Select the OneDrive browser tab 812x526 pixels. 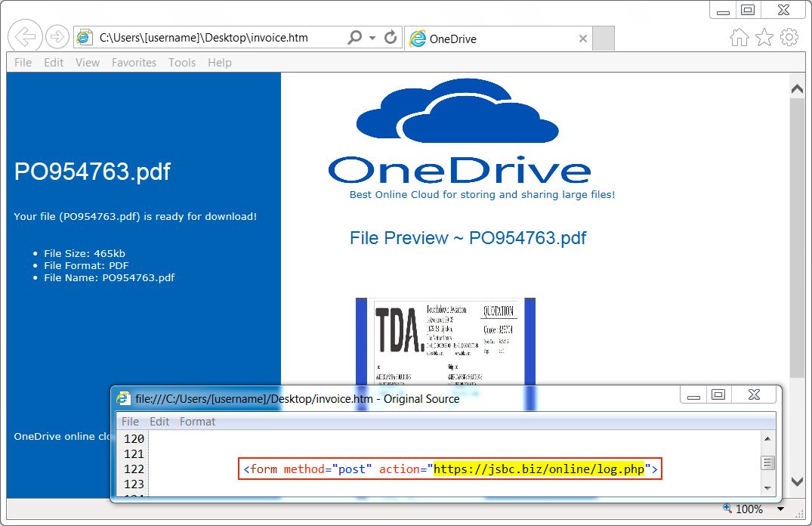[499, 39]
